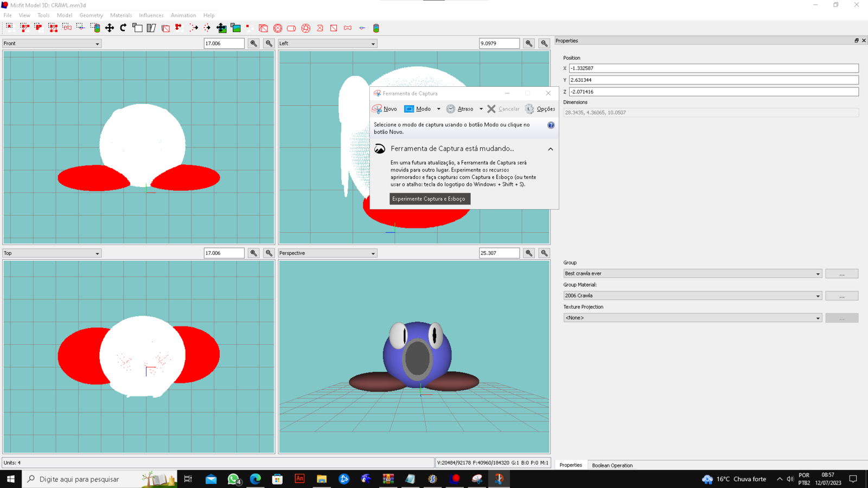868x488 pixels.
Task: Click the Position Y input field
Action: point(713,80)
